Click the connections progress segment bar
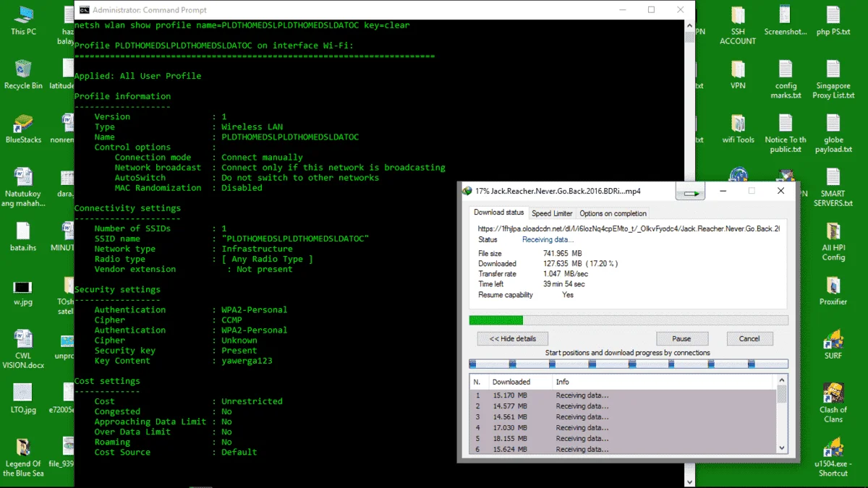 coord(629,364)
